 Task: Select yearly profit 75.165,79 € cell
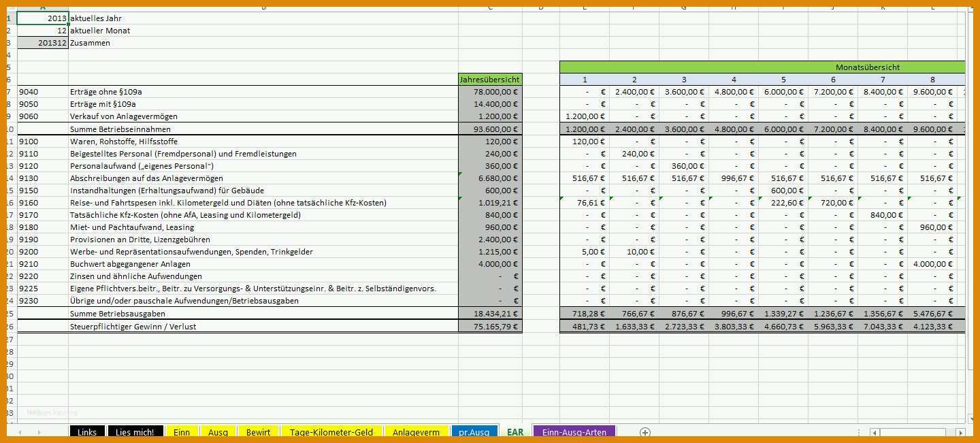(x=490, y=327)
